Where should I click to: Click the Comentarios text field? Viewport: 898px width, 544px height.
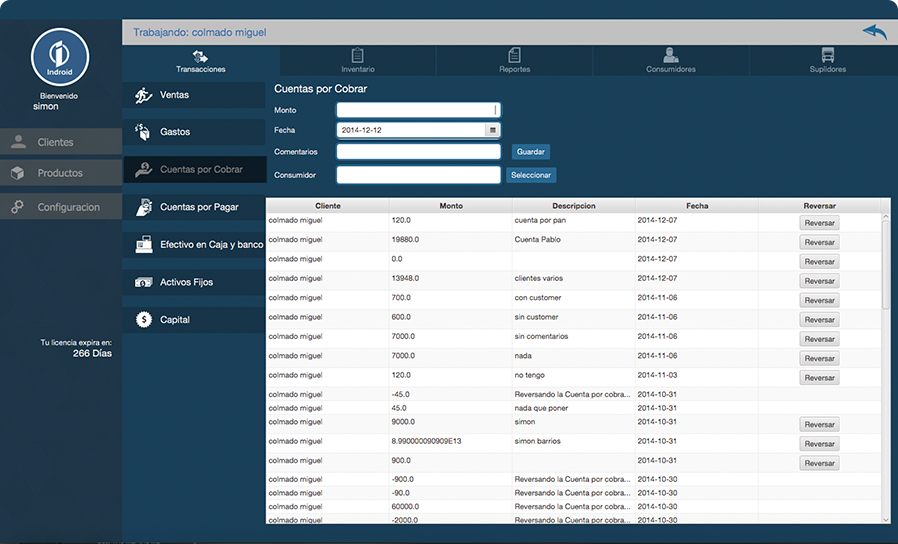pos(417,152)
